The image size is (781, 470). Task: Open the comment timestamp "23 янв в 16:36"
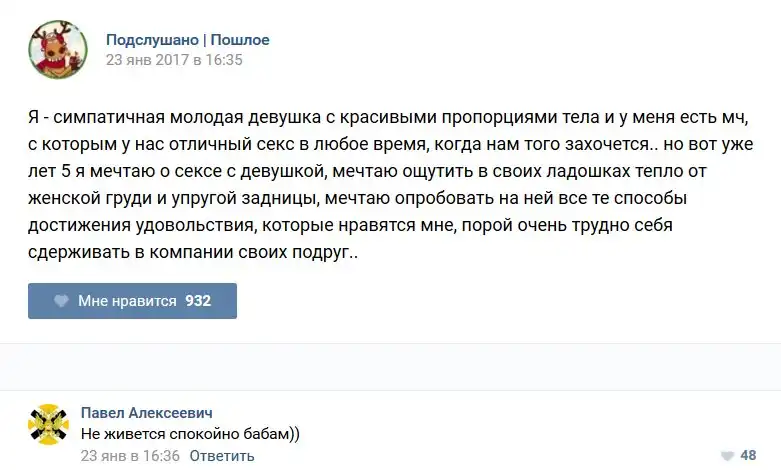(x=129, y=456)
